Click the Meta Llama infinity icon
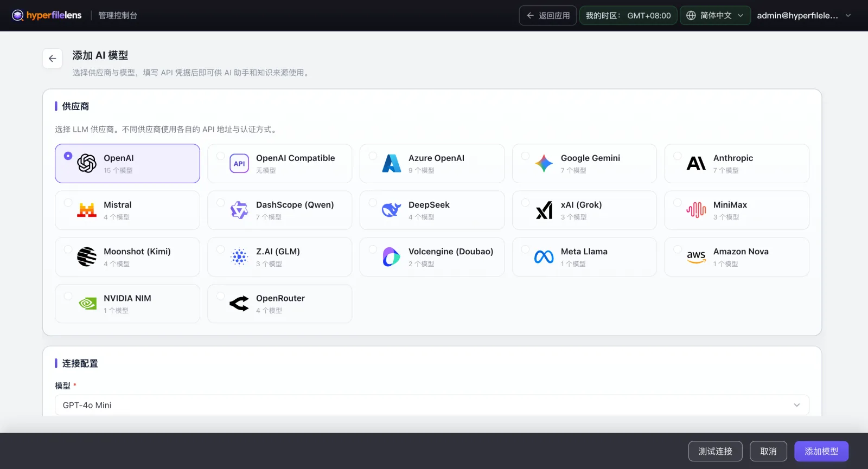Image resolution: width=868 pixels, height=469 pixels. click(x=544, y=256)
